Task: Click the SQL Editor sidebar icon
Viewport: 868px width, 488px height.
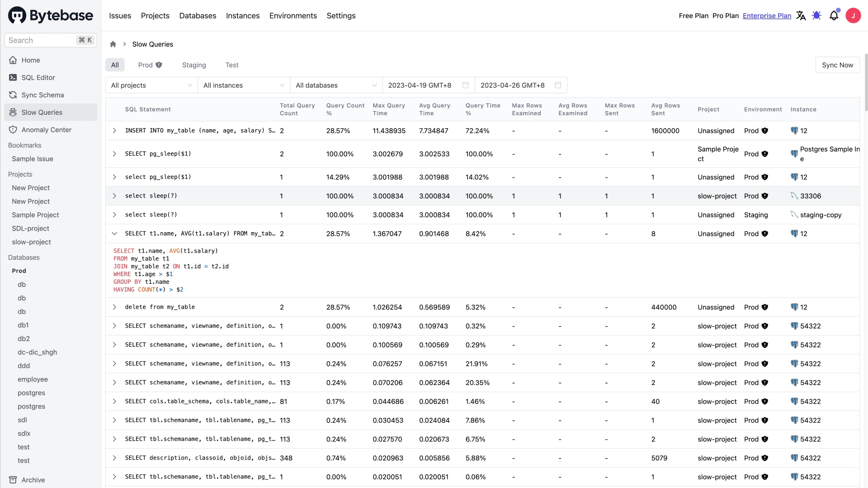Action: 13,78
